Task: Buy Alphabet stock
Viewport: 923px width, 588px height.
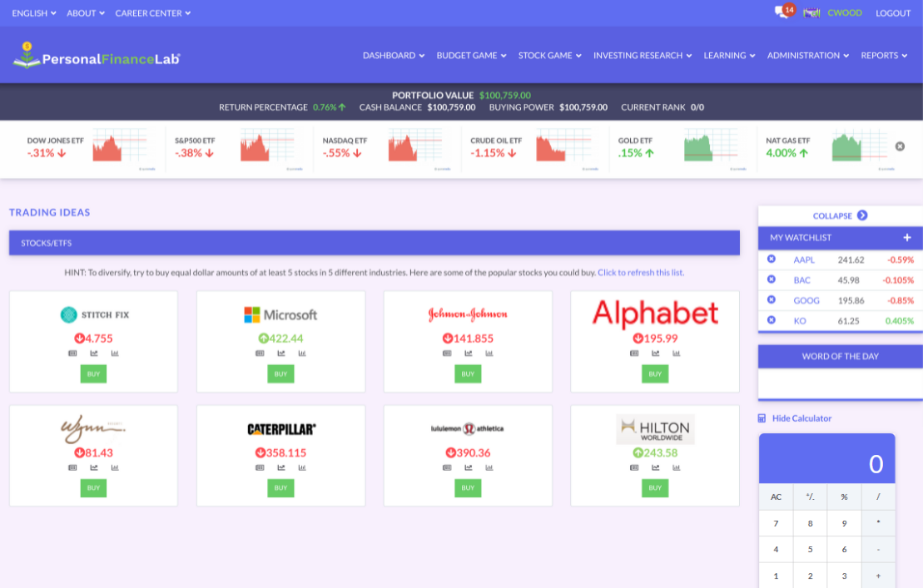Action: pyautogui.click(x=655, y=374)
